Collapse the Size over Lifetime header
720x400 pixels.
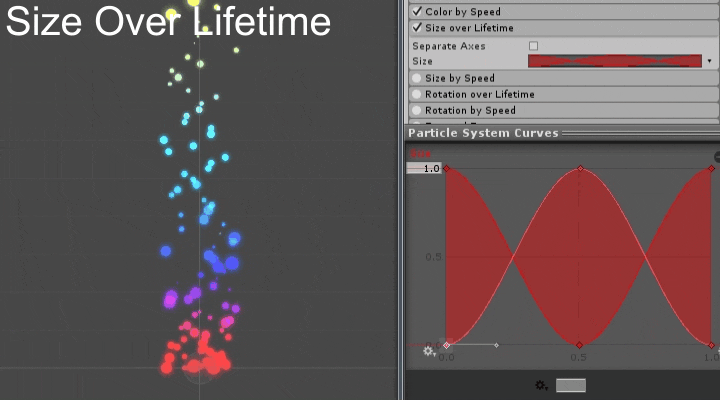pyautogui.click(x=564, y=28)
